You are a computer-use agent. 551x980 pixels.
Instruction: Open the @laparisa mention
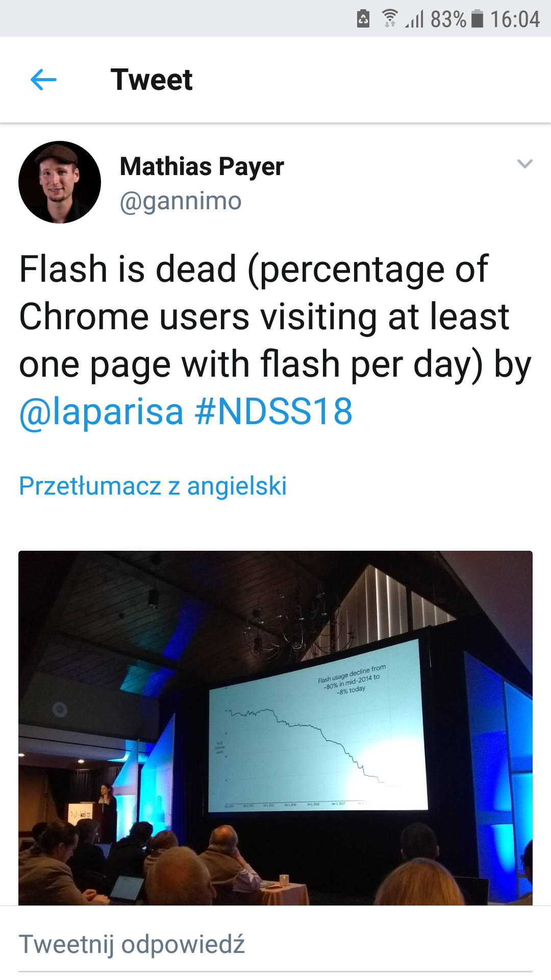(101, 411)
